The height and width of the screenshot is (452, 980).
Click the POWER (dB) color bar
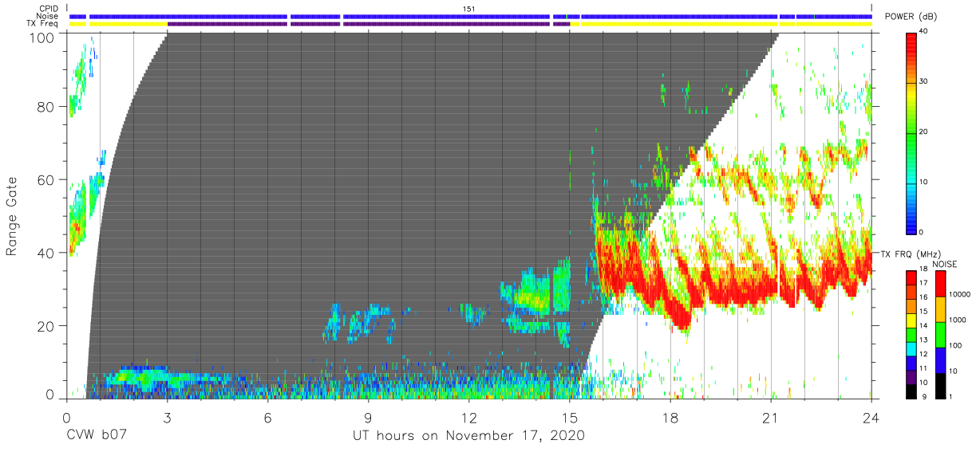[x=912, y=132]
